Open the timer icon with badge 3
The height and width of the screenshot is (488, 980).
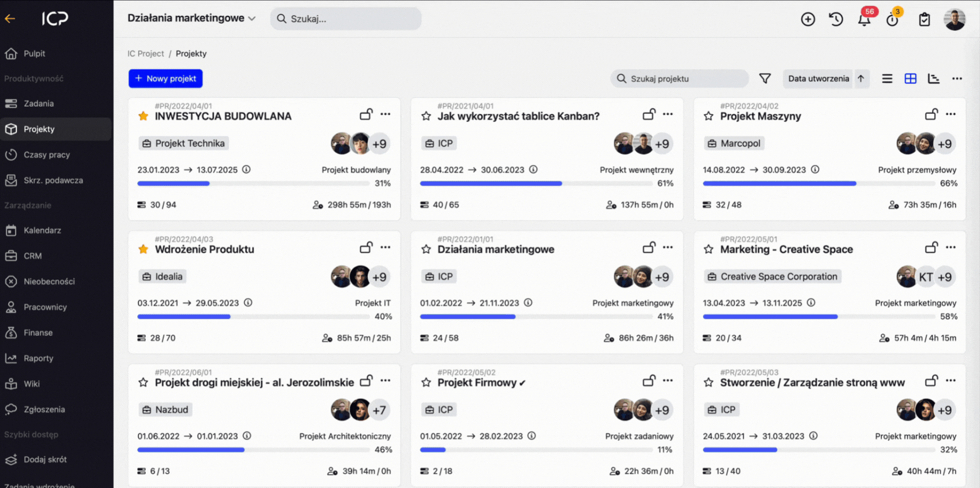[x=893, y=19]
